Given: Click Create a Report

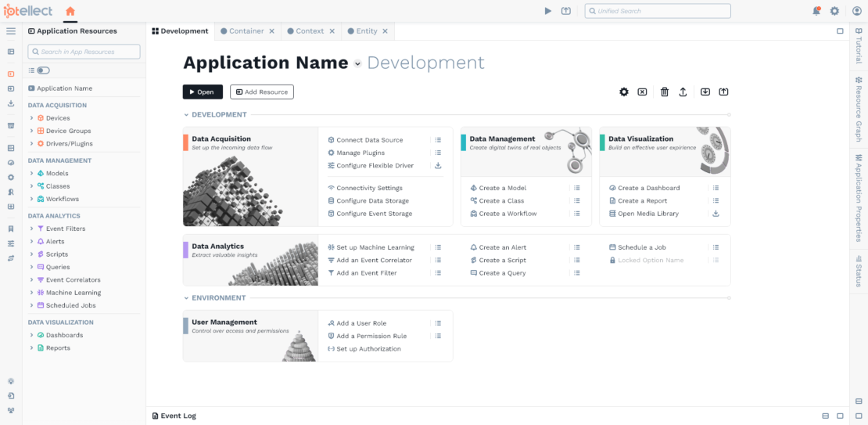Looking at the screenshot, I should pyautogui.click(x=642, y=200).
